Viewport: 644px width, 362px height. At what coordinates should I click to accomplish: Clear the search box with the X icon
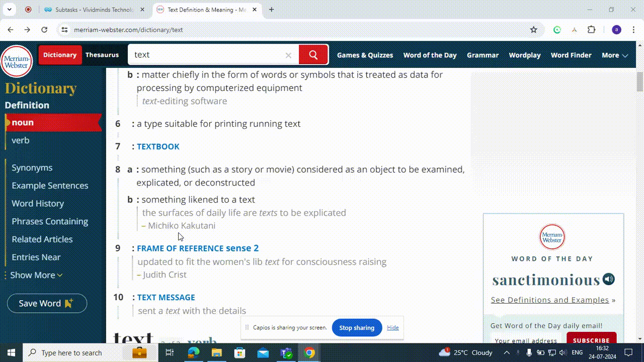click(x=288, y=55)
